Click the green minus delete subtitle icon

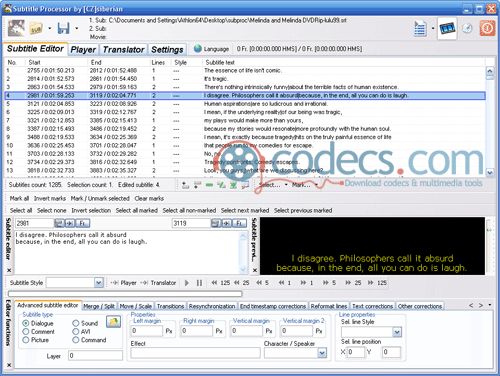[x=209, y=185]
